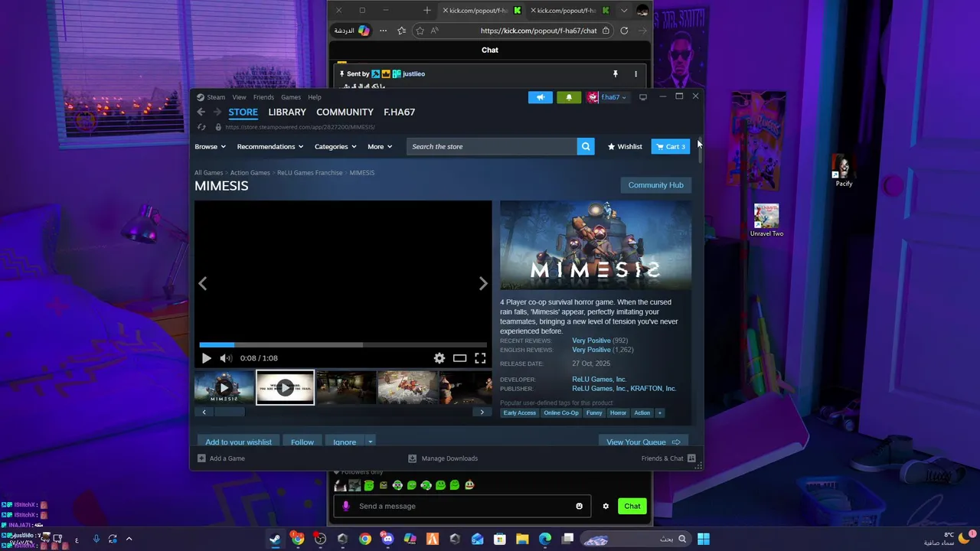980x551 pixels.
Task: Unpin the pinned Kick chat message
Action: point(615,74)
